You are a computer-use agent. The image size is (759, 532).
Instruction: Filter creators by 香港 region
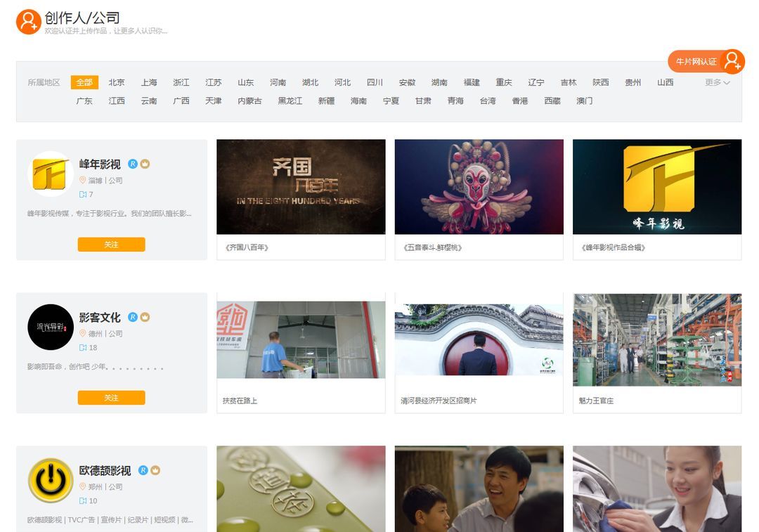[x=520, y=100]
